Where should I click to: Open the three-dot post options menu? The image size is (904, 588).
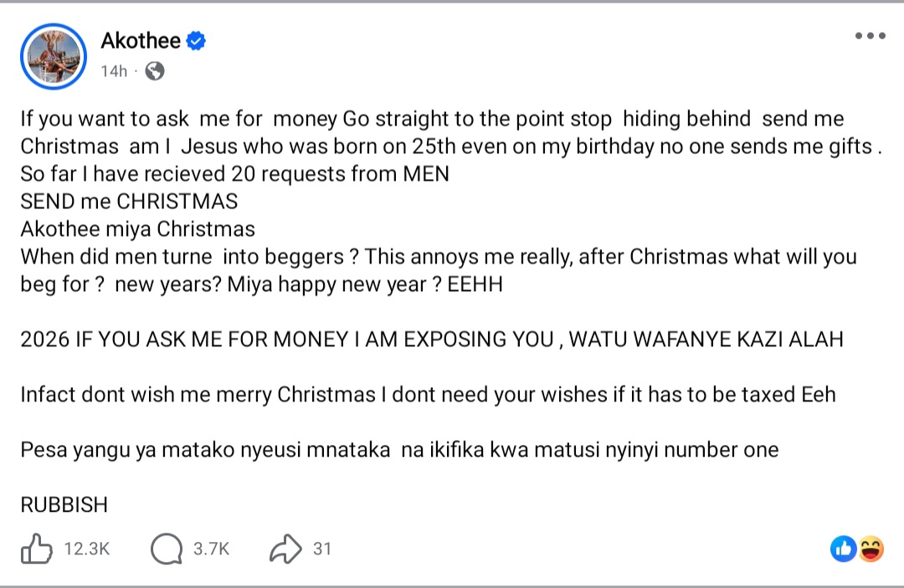pos(870,36)
